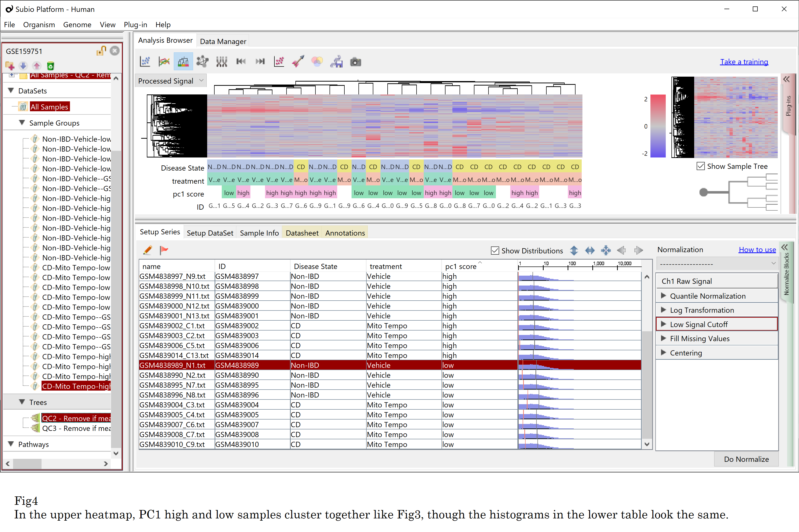The height and width of the screenshot is (532, 799).
Task: Toggle Show Sample Tree checkbox
Action: 700,166
